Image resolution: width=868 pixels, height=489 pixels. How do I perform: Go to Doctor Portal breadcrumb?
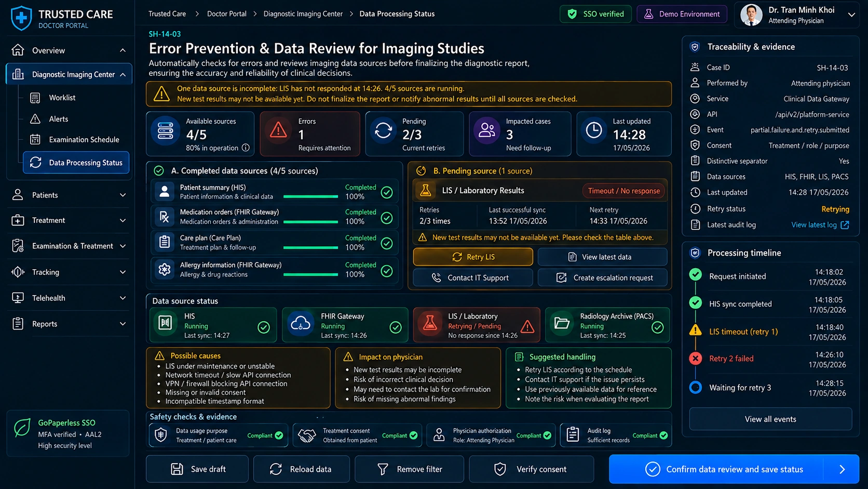click(x=227, y=14)
